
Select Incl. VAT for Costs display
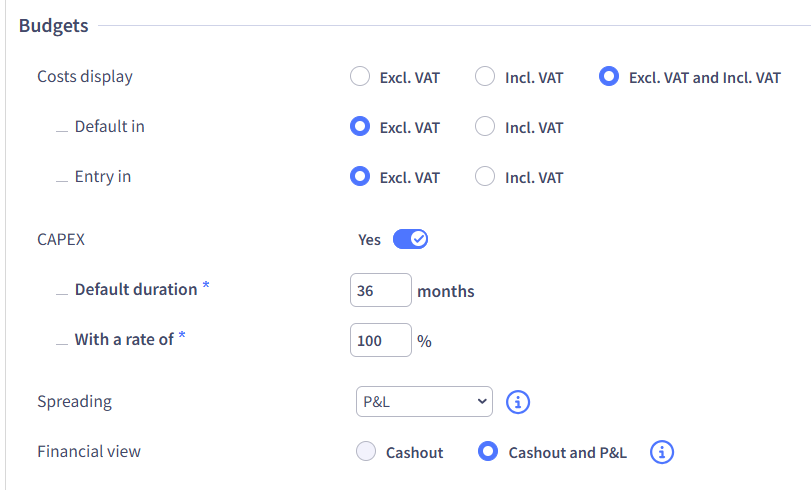(485, 77)
